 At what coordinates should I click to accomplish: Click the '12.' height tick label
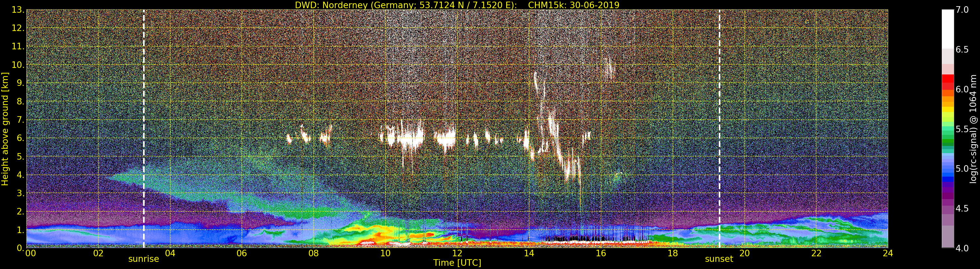point(18,28)
